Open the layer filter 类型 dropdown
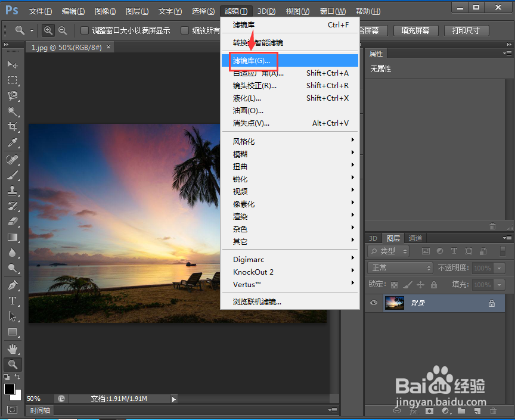The height and width of the screenshot is (420, 515). (388, 251)
